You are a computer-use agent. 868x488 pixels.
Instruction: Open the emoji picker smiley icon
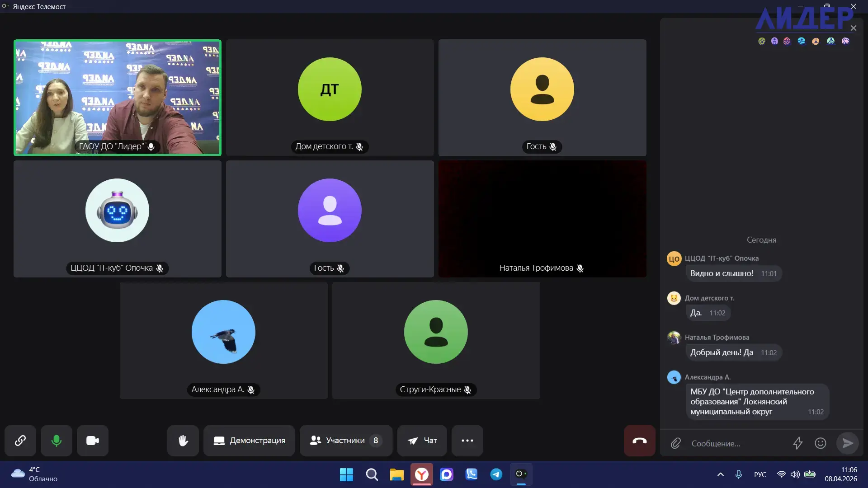coord(821,443)
